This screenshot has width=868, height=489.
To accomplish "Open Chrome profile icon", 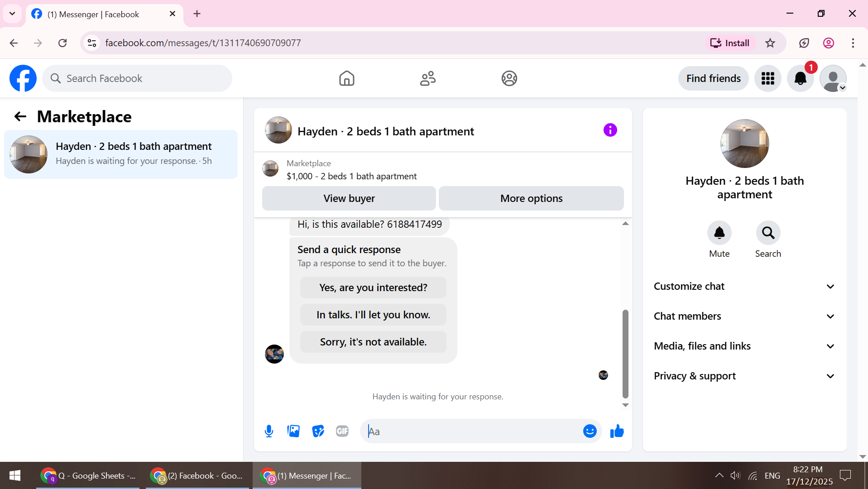I will point(829,43).
